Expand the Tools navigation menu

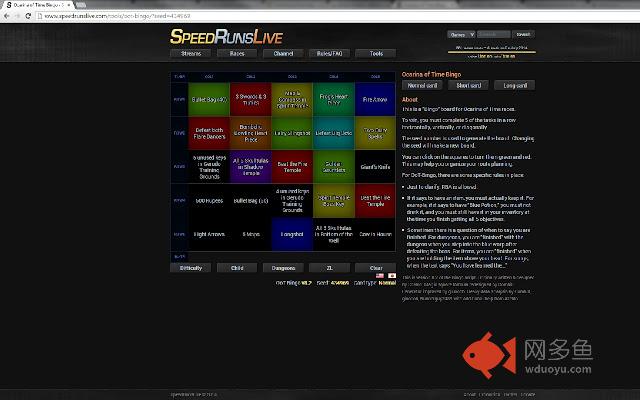[375, 53]
